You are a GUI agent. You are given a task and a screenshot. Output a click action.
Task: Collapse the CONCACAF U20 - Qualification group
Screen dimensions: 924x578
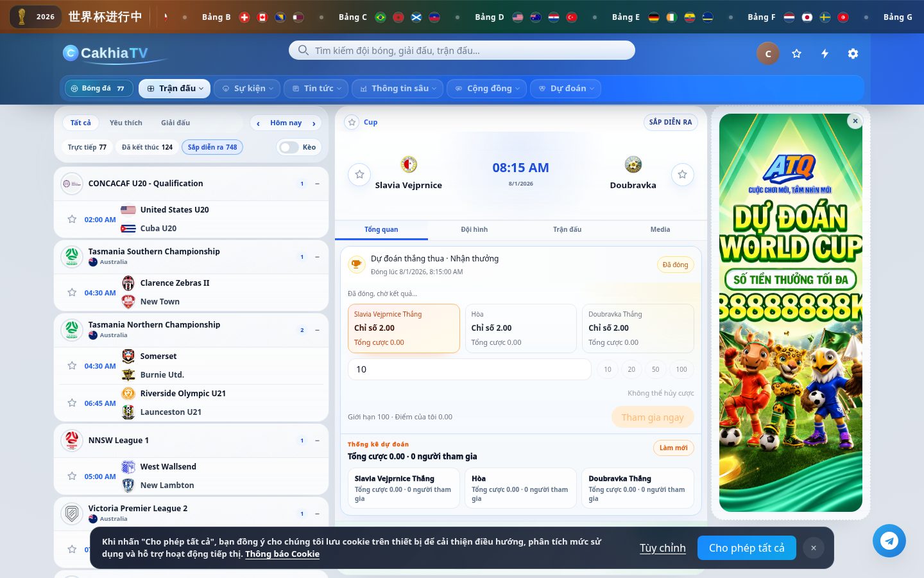click(317, 184)
